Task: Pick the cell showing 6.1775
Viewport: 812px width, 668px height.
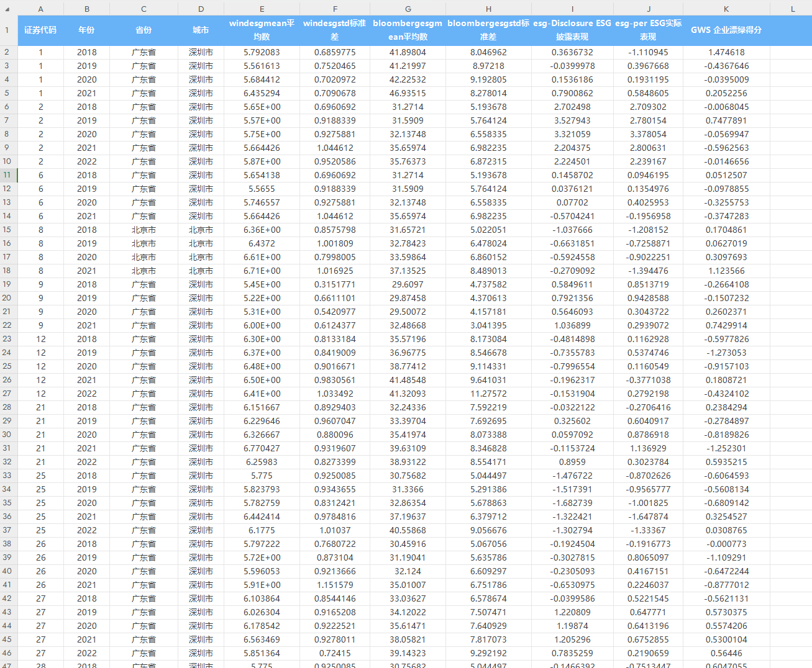Action: (x=262, y=530)
